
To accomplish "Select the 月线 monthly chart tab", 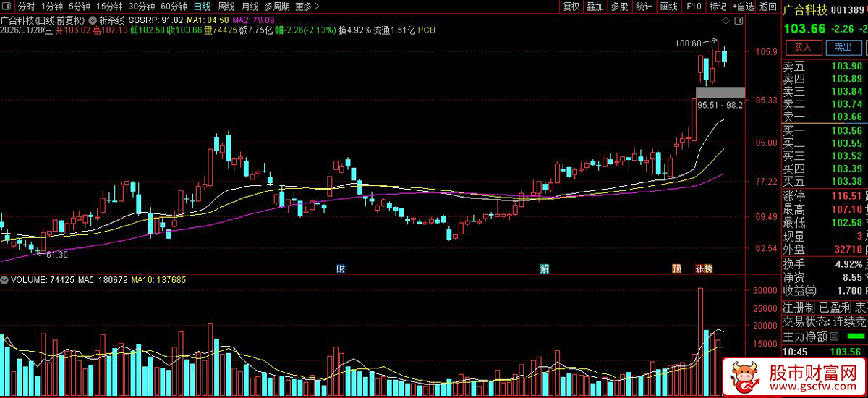I will tap(250, 7).
